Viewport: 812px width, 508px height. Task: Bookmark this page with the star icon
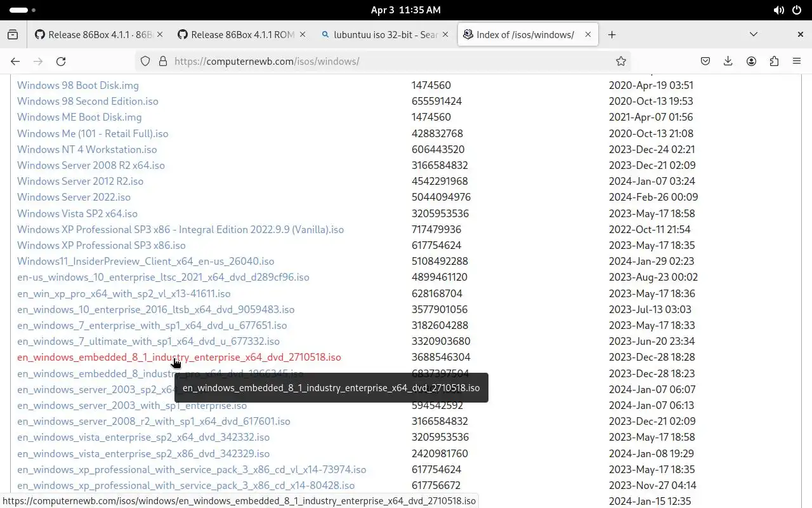621,62
